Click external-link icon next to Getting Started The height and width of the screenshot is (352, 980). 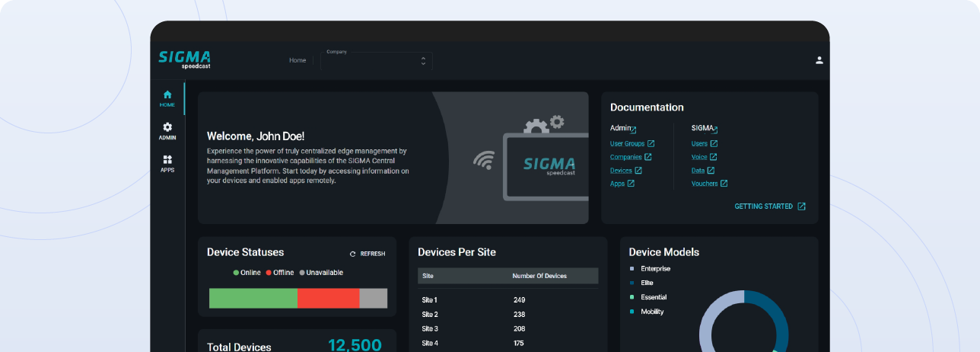(801, 206)
